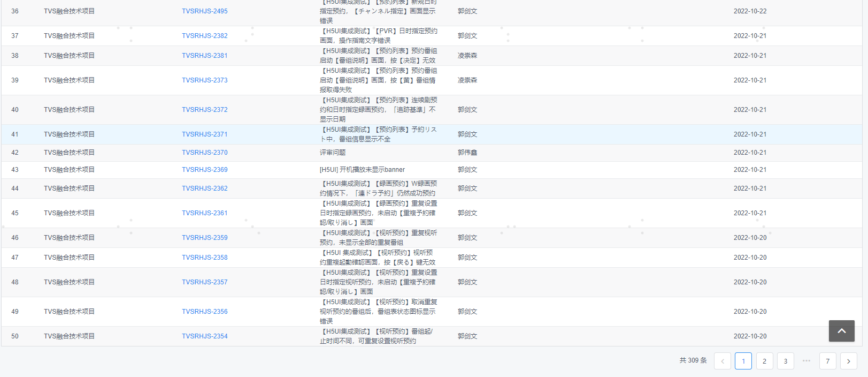The height and width of the screenshot is (377, 868).
Task: Click the TVSRHJS-2370 issue link
Action: (x=204, y=153)
